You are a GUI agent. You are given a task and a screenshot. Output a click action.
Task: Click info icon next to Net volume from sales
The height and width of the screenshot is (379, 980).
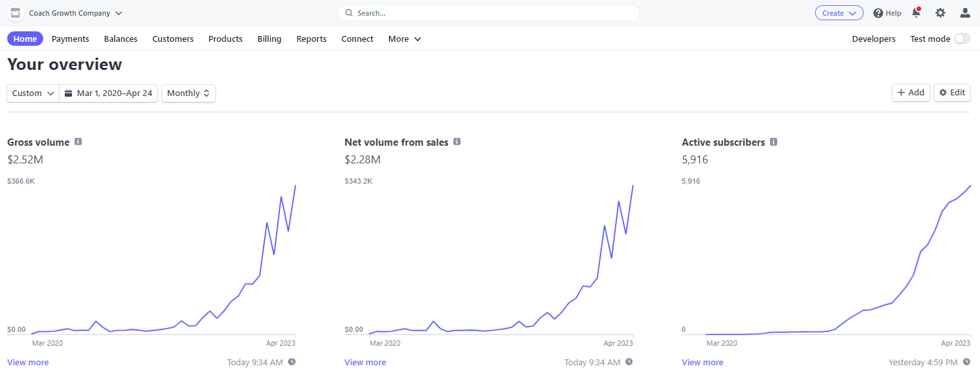pyautogui.click(x=457, y=142)
